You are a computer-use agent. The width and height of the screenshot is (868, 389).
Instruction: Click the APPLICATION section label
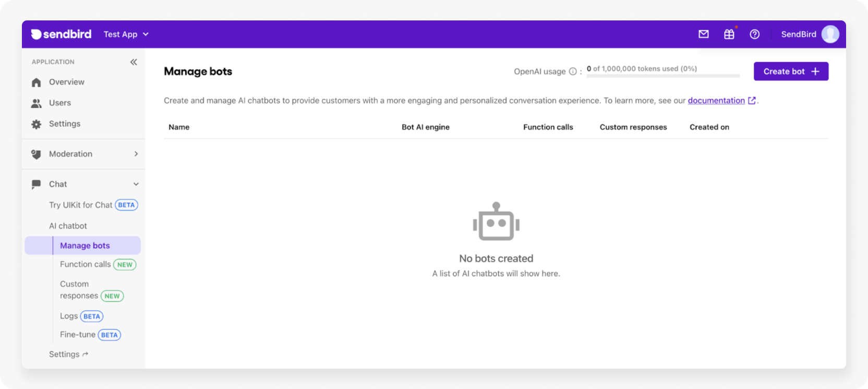pos(53,62)
